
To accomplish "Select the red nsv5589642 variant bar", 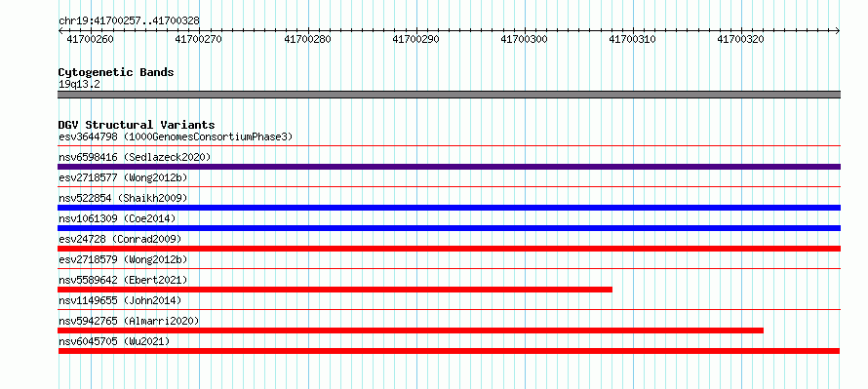I will click(x=335, y=290).
